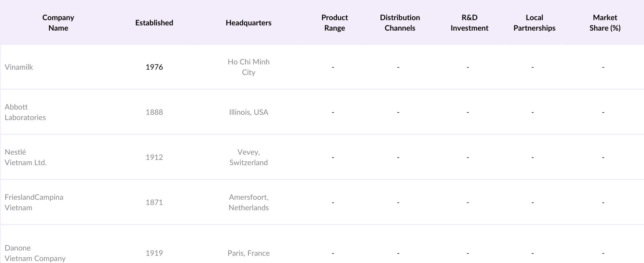Click the Distribution Channels column header

click(x=400, y=23)
